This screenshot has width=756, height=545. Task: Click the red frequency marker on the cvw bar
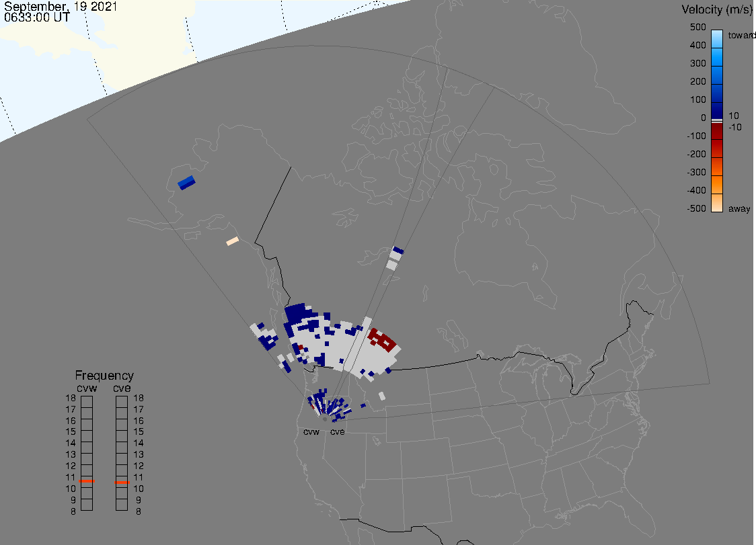pyautogui.click(x=87, y=481)
